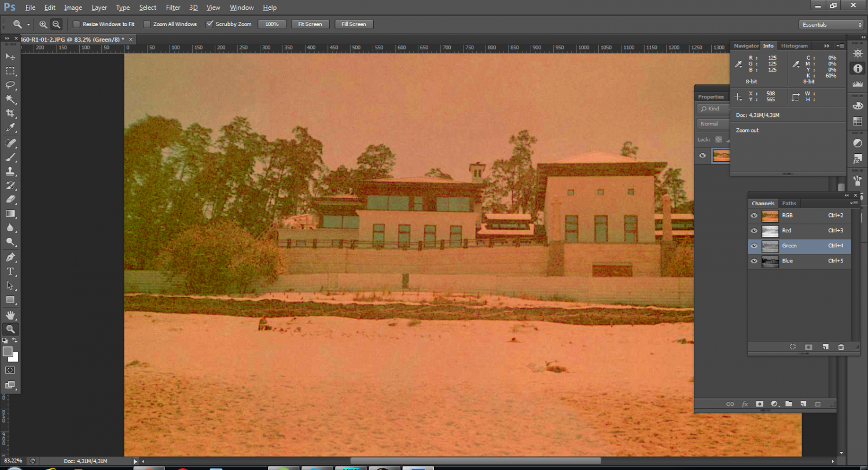Select the Dodge tool
This screenshot has height=470, width=868.
coord(10,242)
